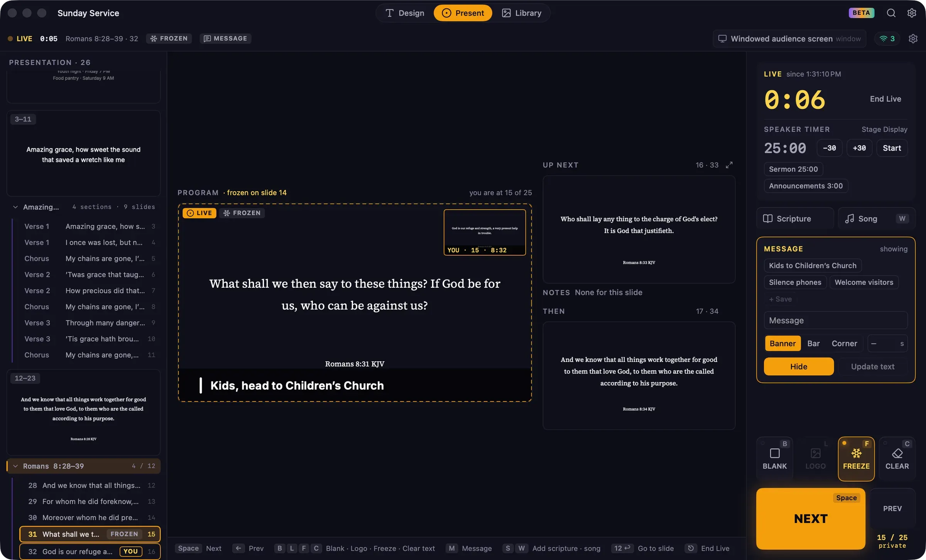The height and width of the screenshot is (560, 926).
Task: Click the MESSAGE status chip in top bar
Action: tap(225, 39)
